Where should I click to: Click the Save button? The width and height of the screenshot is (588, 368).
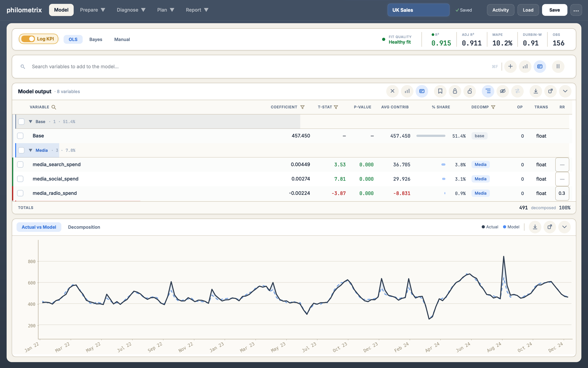coord(555,10)
